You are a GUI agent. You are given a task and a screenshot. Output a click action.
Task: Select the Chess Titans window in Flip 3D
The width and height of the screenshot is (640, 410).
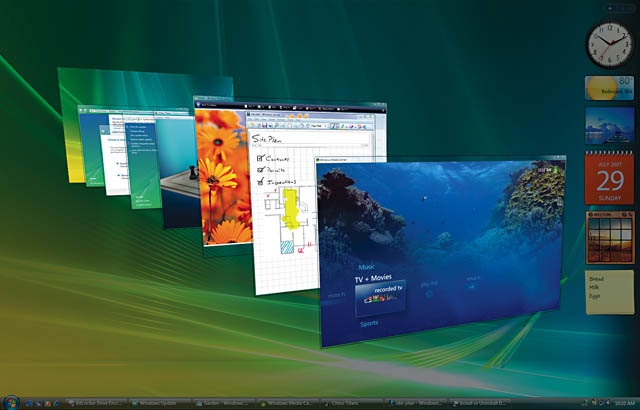[178, 171]
